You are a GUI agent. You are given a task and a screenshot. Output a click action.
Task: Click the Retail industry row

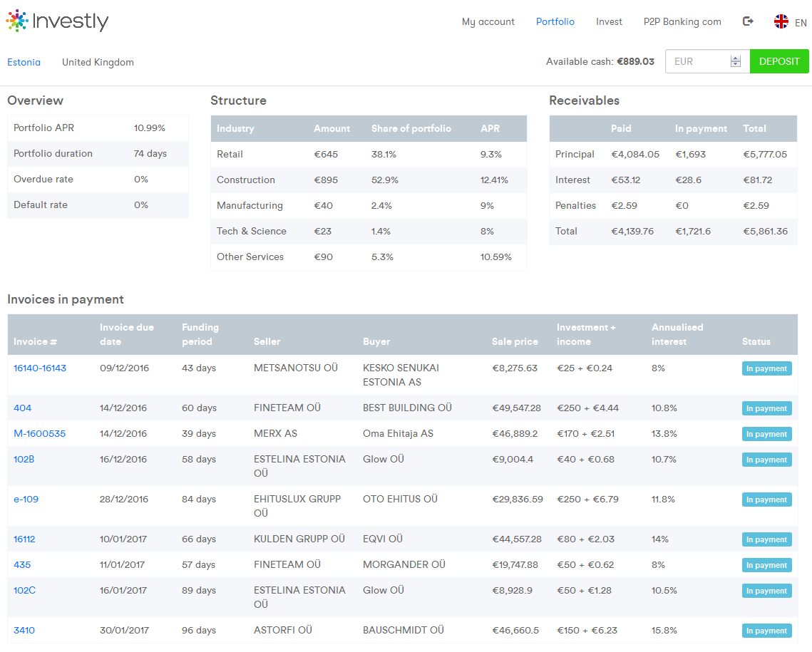(369, 154)
